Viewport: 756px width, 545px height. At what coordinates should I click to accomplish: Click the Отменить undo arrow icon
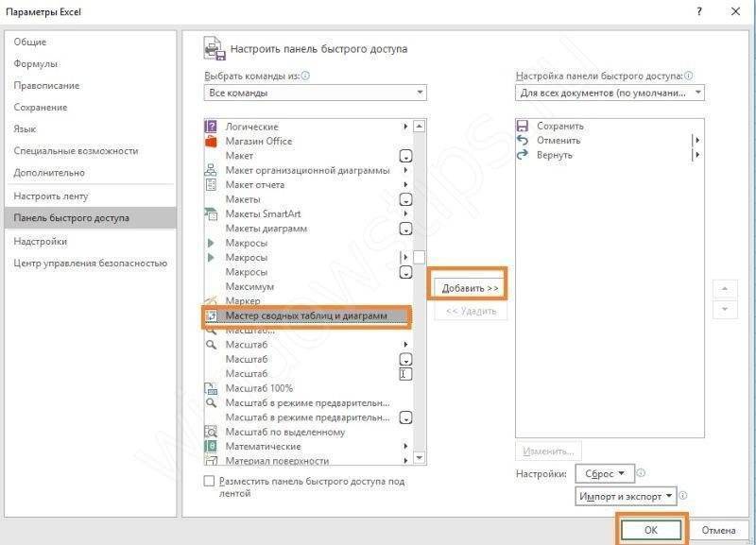[523, 140]
